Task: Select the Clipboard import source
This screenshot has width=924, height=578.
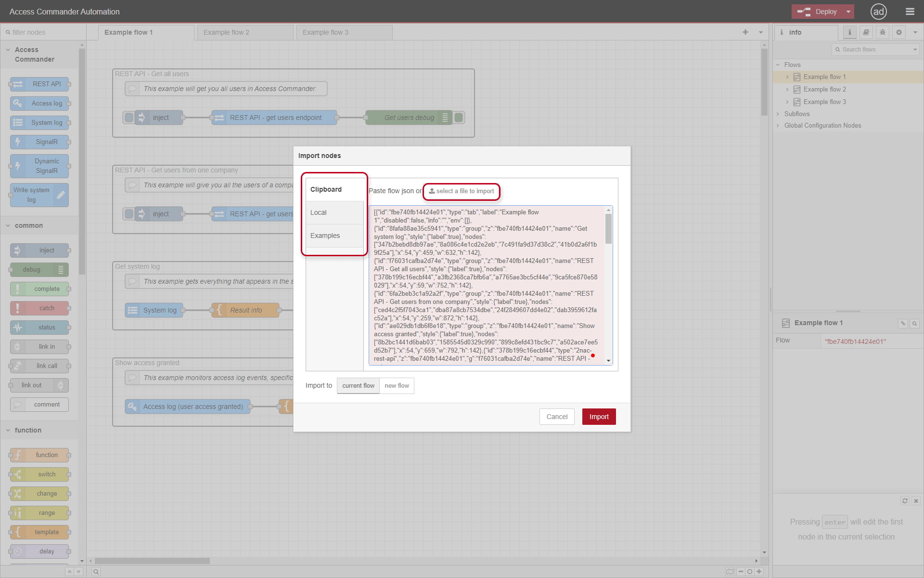Action: (x=334, y=189)
